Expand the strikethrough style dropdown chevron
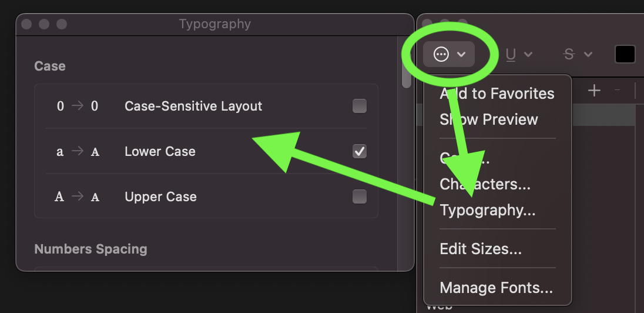The width and height of the screenshot is (644, 313). pyautogui.click(x=588, y=54)
